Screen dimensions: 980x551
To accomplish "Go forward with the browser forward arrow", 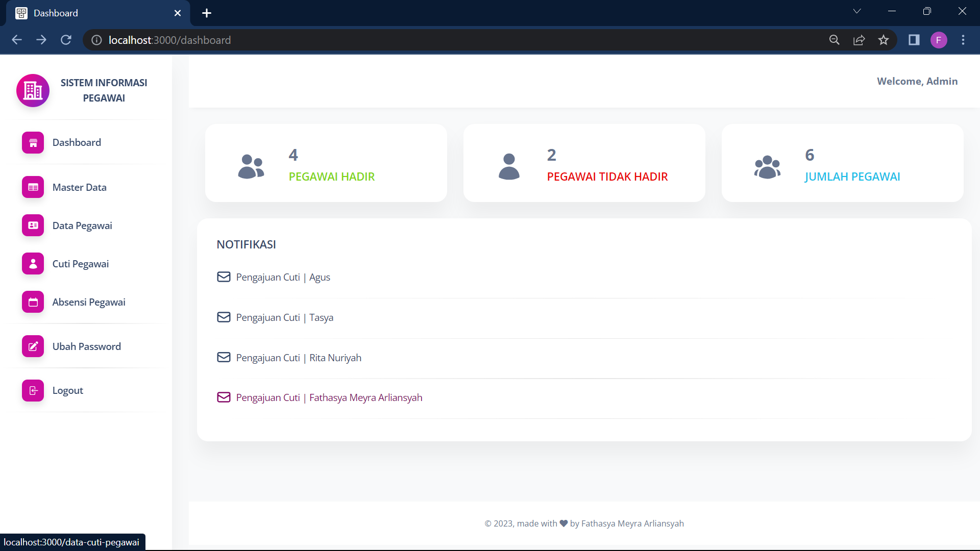I will click(41, 40).
